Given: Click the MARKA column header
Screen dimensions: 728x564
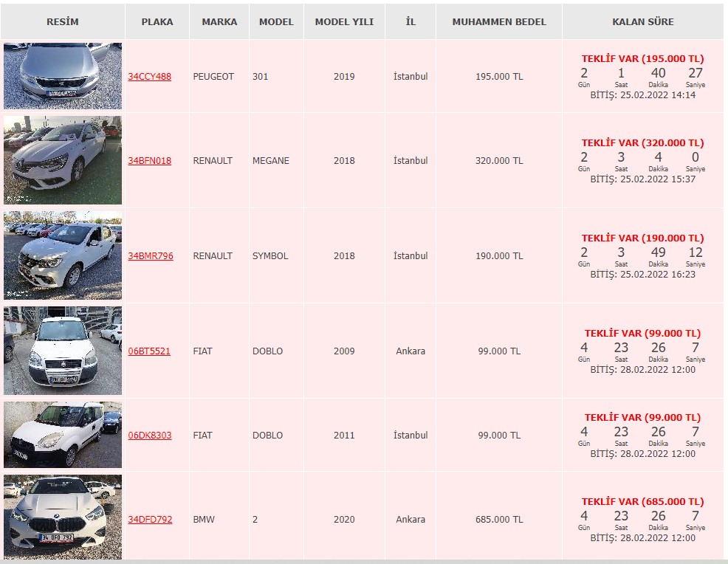Looking at the screenshot, I should click(219, 22).
